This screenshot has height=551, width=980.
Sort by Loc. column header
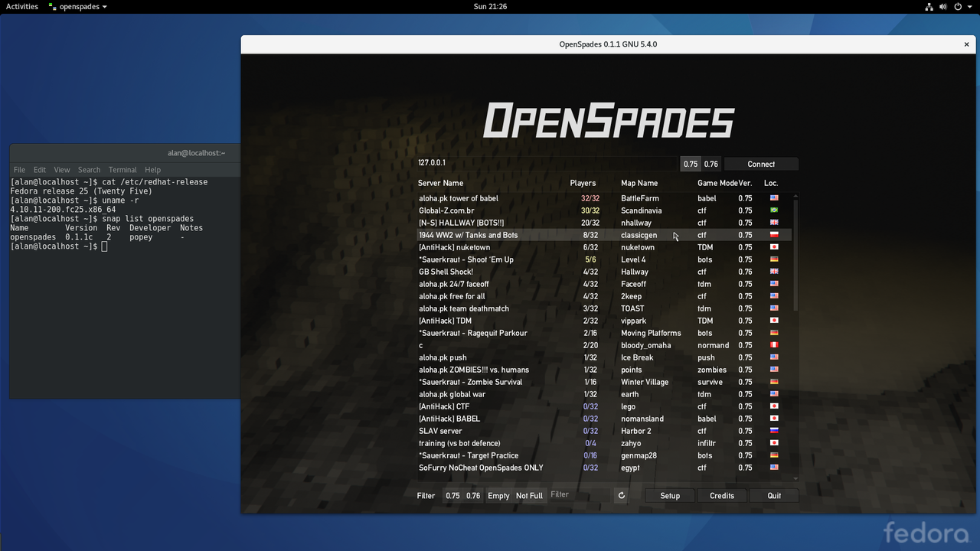click(x=771, y=183)
